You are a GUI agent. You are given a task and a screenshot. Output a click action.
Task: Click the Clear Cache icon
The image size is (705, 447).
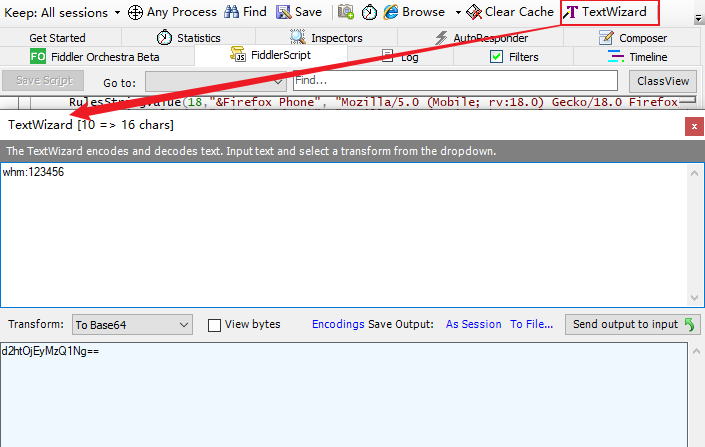[x=474, y=12]
